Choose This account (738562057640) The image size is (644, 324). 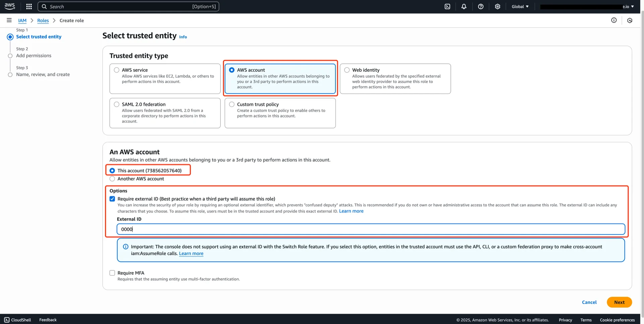[112, 171]
